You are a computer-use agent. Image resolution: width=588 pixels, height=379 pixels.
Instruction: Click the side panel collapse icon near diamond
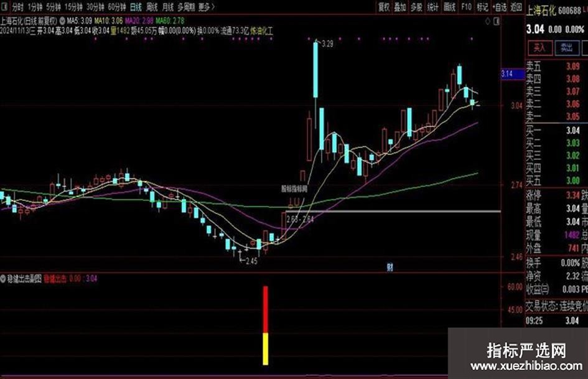point(497,21)
